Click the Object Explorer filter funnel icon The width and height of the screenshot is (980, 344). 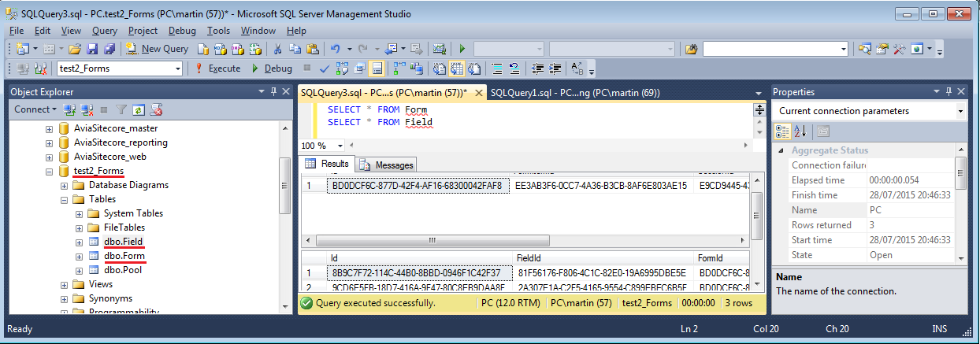click(121, 109)
